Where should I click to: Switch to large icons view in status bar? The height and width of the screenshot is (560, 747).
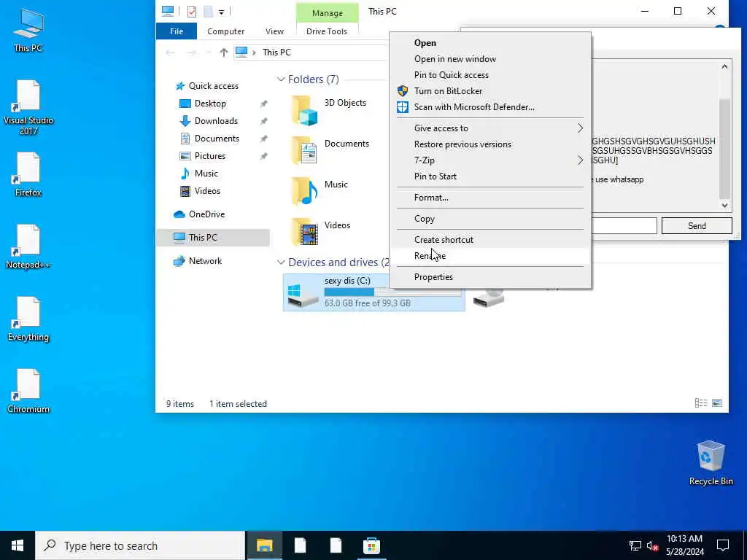[x=717, y=403]
